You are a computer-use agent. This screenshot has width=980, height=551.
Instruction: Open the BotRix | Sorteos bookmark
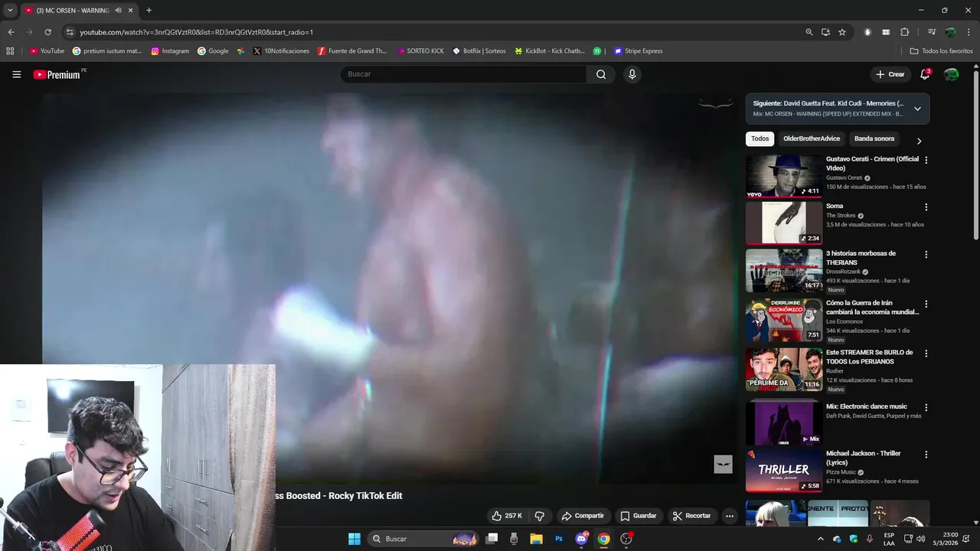tap(479, 51)
